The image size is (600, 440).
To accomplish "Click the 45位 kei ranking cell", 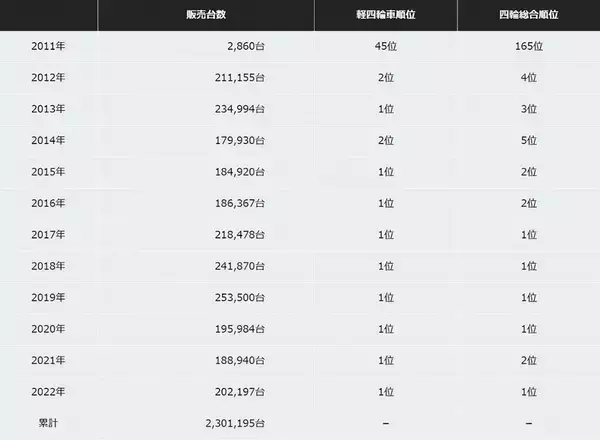I will tap(385, 46).
